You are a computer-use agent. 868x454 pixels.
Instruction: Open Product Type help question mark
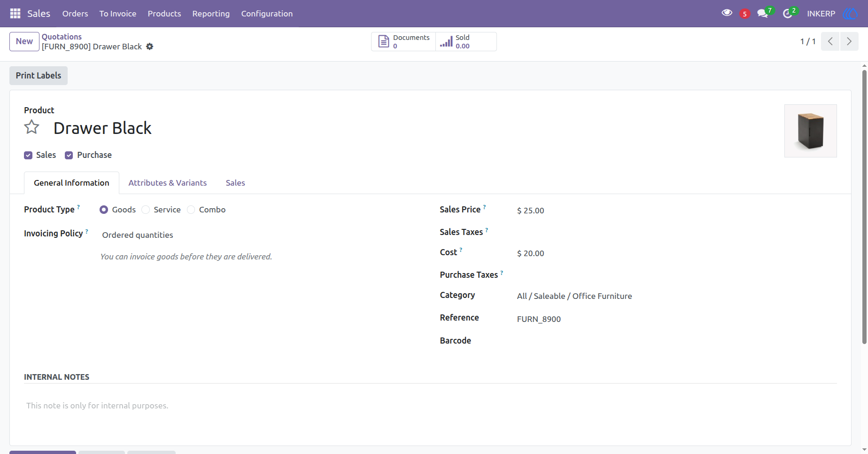78,207
